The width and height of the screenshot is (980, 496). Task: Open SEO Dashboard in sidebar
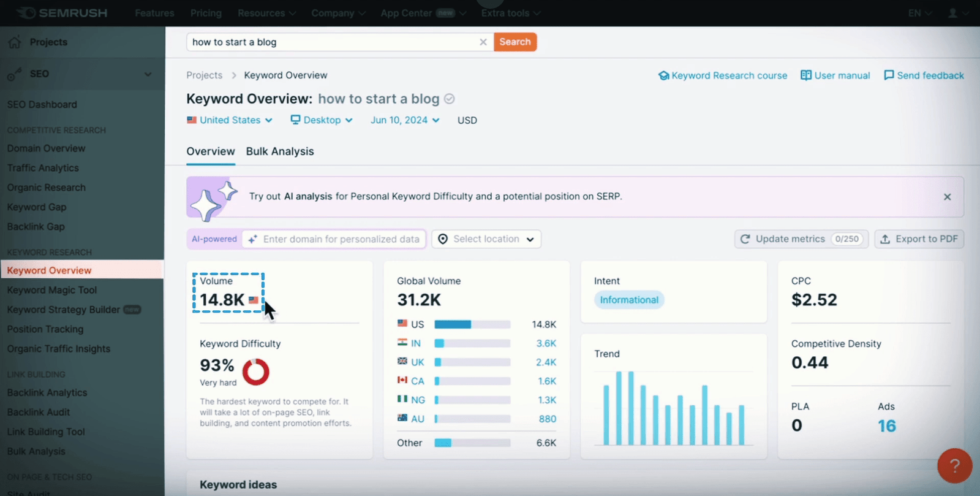click(x=42, y=105)
